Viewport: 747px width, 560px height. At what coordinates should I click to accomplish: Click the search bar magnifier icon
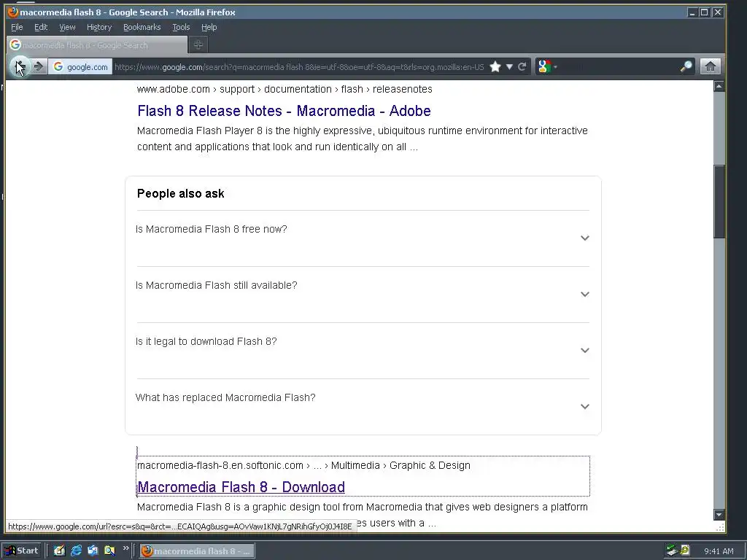coord(686,66)
